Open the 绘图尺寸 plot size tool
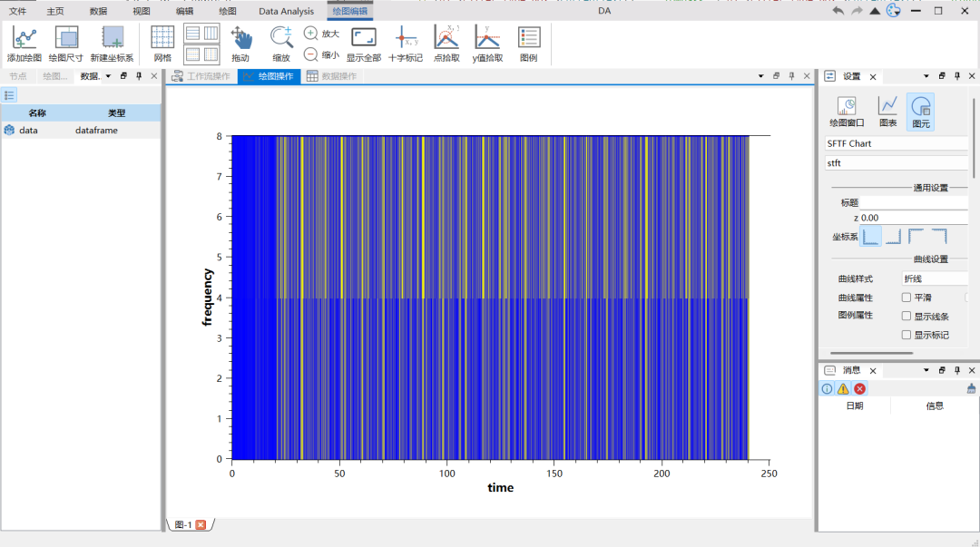The height and width of the screenshot is (547, 980). click(x=66, y=44)
